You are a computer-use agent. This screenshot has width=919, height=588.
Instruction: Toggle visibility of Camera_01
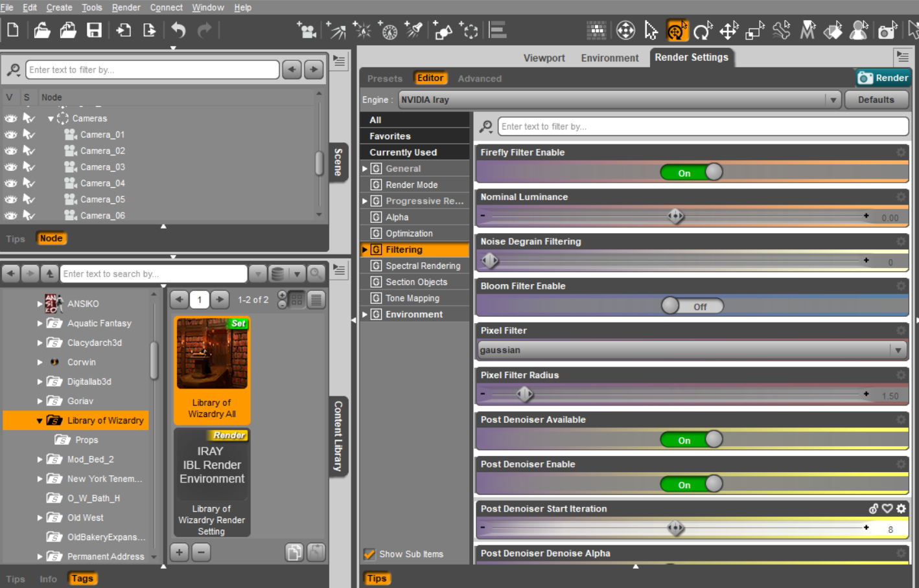point(11,135)
